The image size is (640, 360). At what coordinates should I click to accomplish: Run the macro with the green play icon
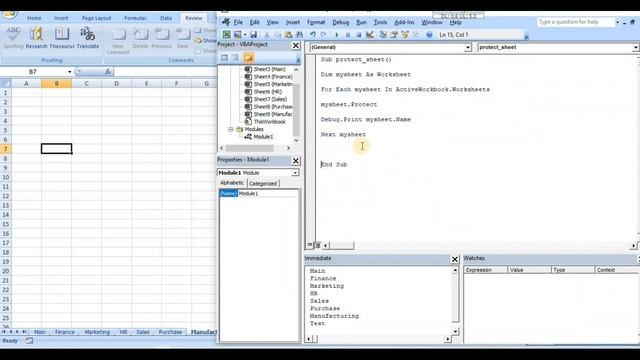337,35
